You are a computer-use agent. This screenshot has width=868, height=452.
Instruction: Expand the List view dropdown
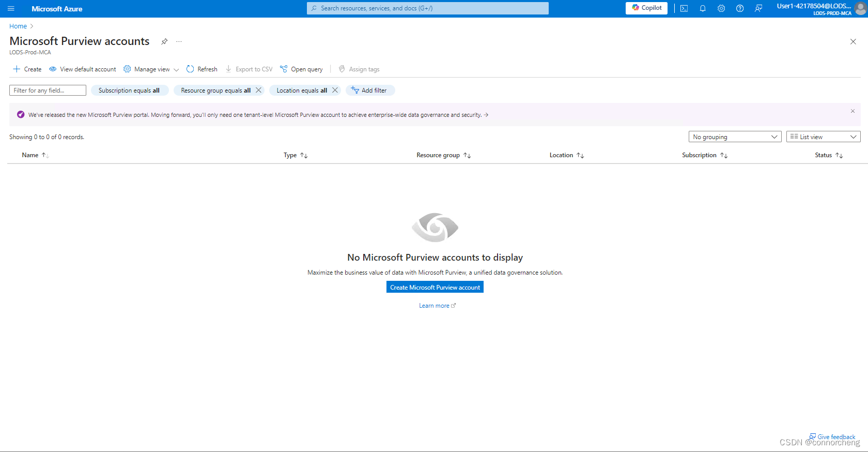824,137
